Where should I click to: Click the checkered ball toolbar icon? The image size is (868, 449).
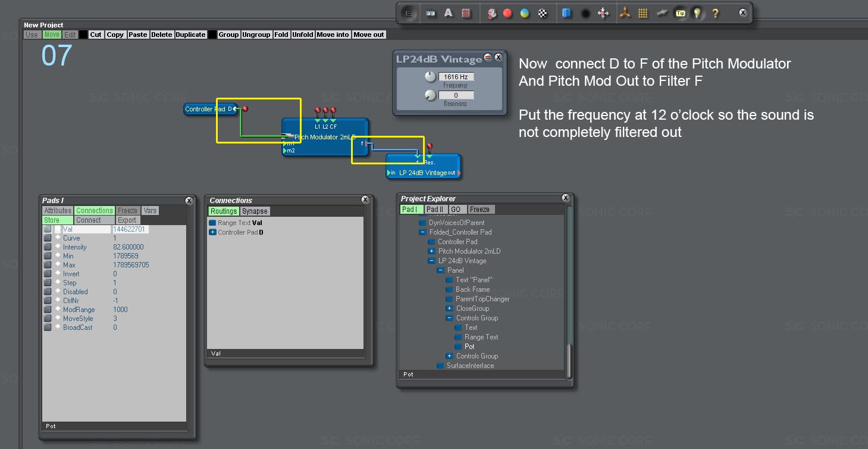(543, 13)
